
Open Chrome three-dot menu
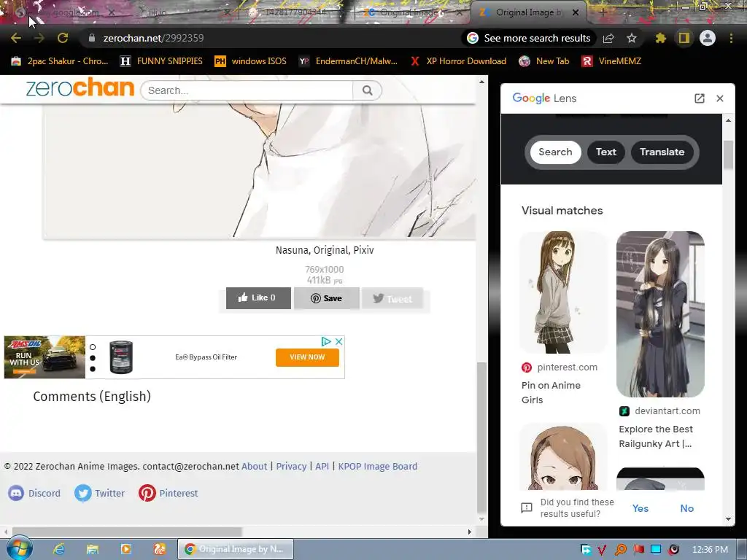(731, 38)
